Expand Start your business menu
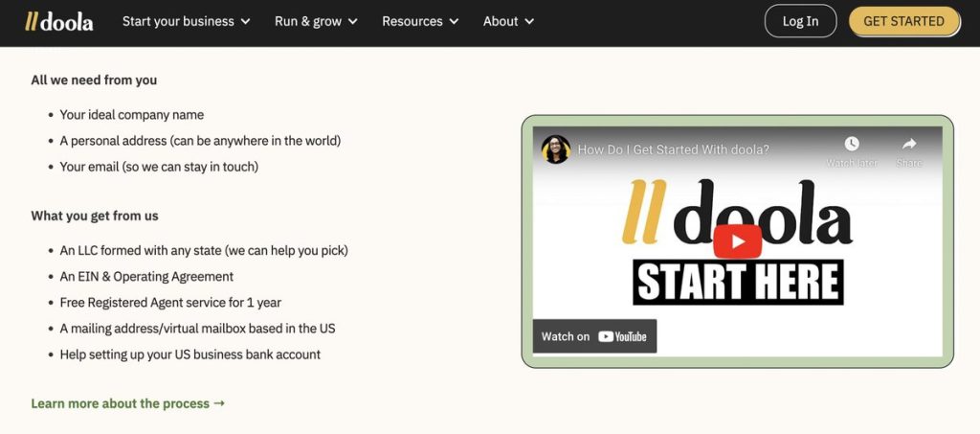980x434 pixels. coord(187,21)
